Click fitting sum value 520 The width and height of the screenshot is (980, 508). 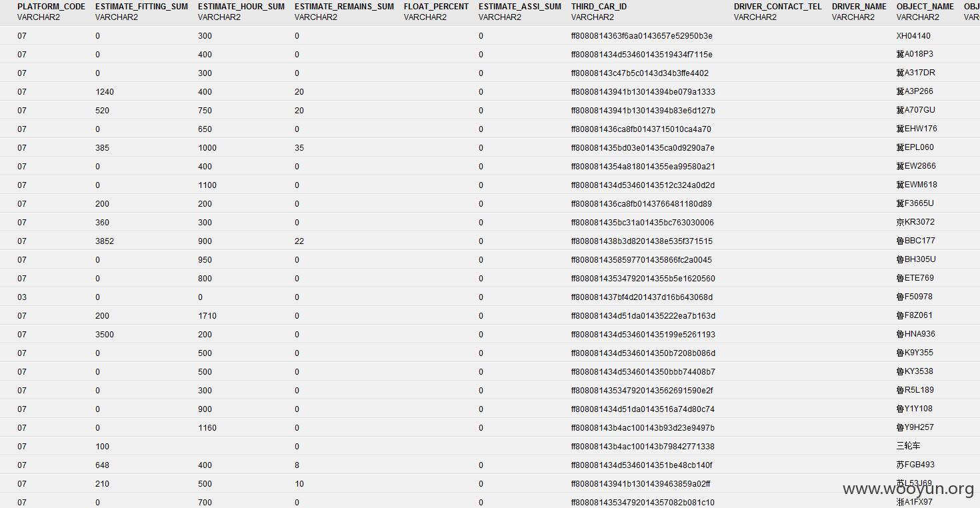click(x=103, y=111)
